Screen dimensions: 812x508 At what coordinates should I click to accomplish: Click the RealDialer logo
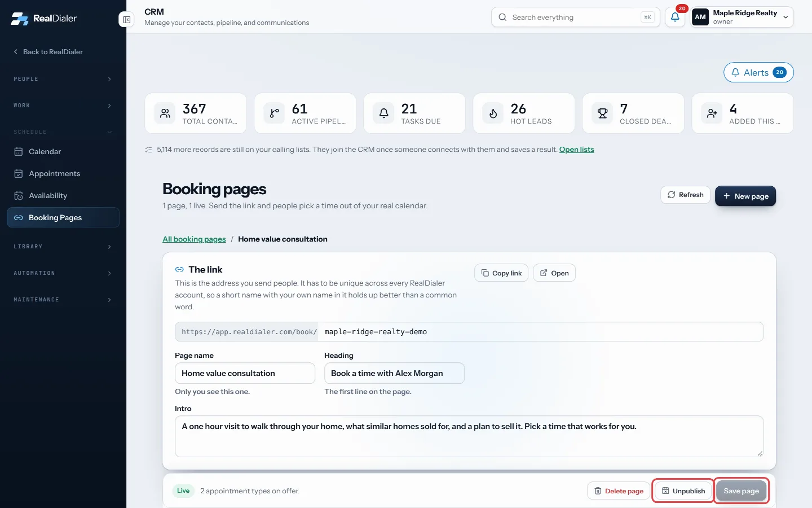44,19
